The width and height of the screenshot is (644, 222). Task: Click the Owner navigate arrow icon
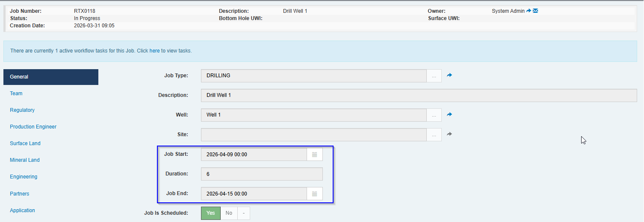(529, 11)
